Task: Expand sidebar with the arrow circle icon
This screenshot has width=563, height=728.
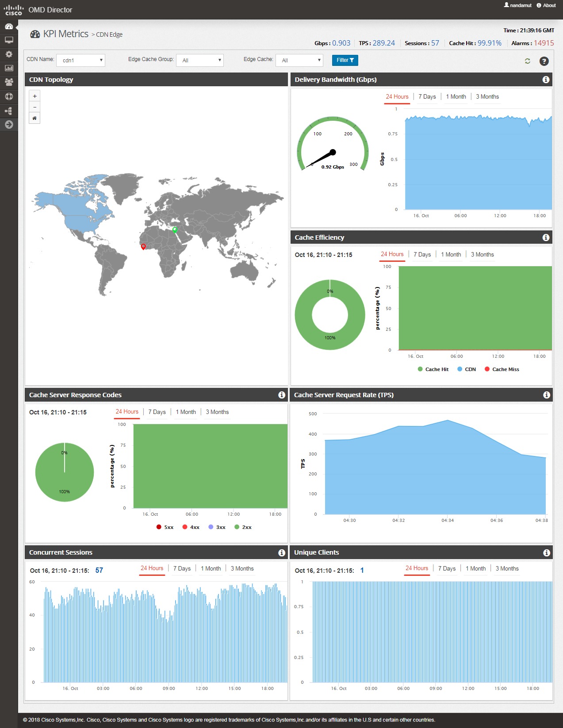Action: [9, 125]
